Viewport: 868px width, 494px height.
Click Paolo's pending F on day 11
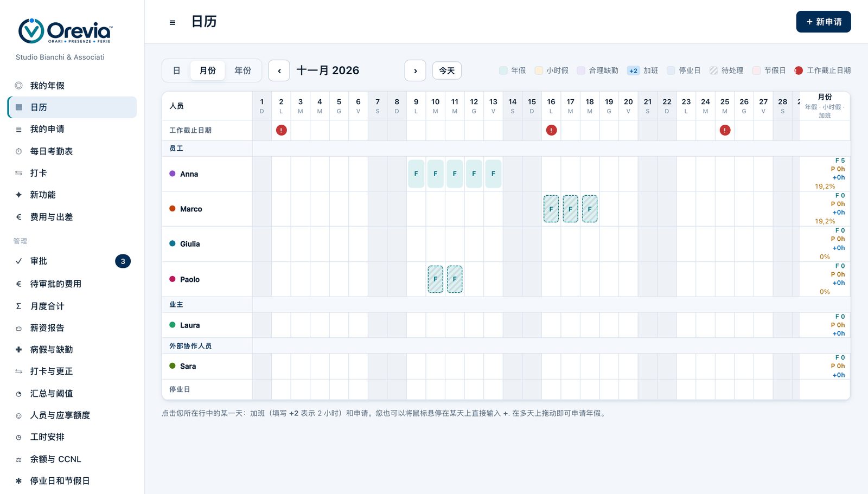[455, 279]
